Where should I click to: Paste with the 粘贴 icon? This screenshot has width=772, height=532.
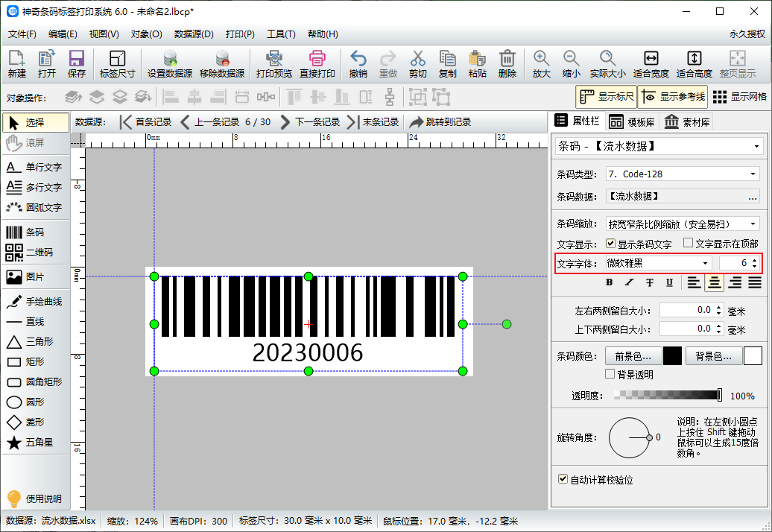click(477, 64)
